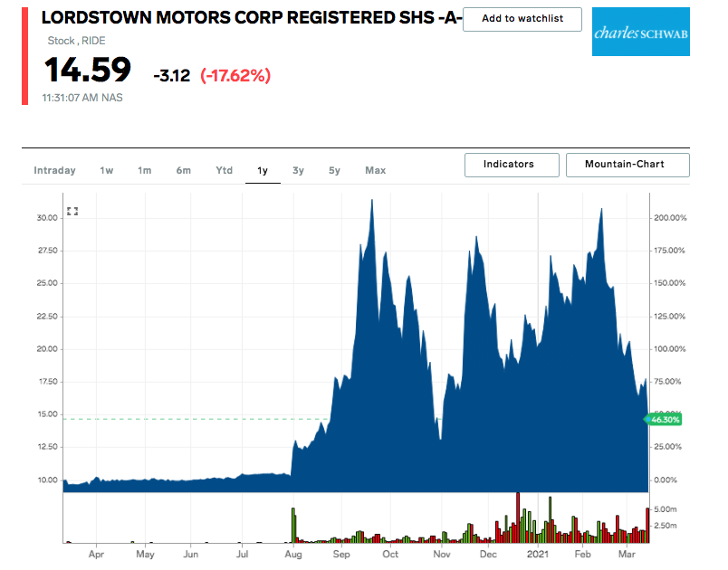This screenshot has width=728, height=570.
Task: Click the Nov label on date axis
Action: pyautogui.click(x=442, y=555)
